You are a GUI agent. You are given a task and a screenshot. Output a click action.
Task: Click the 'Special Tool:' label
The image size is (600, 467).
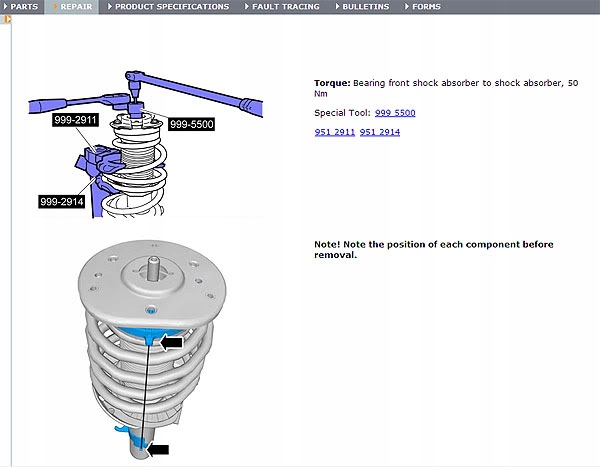point(342,113)
